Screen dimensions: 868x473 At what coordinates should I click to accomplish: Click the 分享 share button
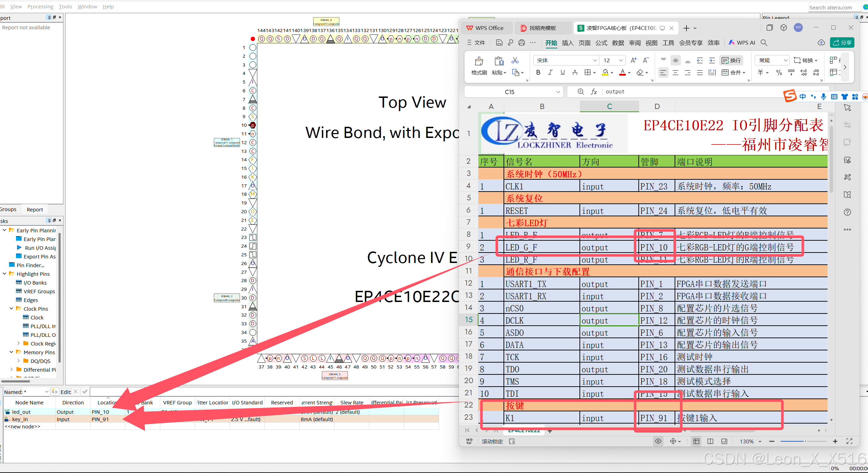click(x=842, y=42)
